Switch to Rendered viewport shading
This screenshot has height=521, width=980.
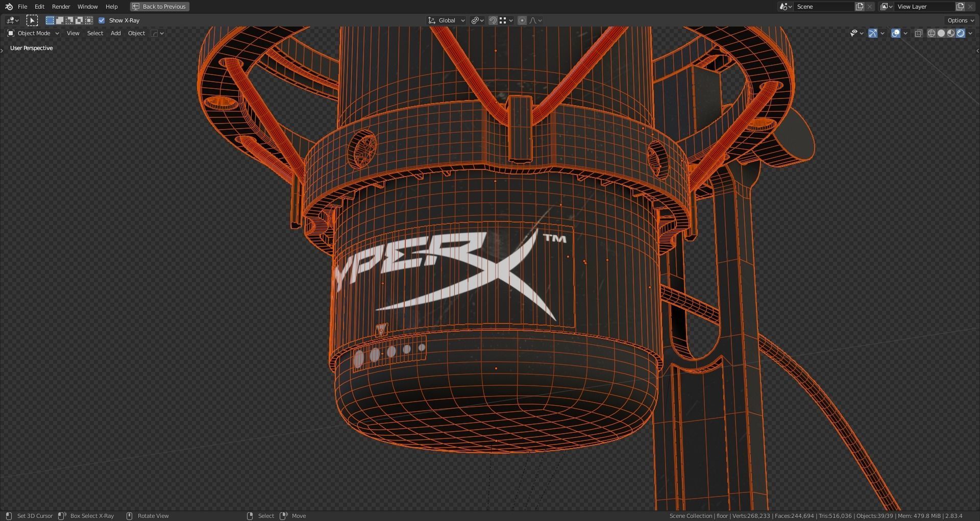[x=961, y=33]
